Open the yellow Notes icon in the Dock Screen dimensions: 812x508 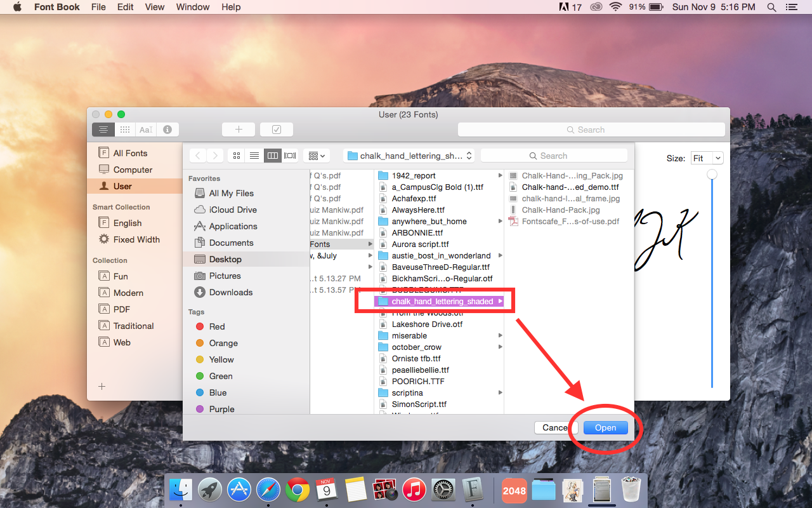[356, 490]
